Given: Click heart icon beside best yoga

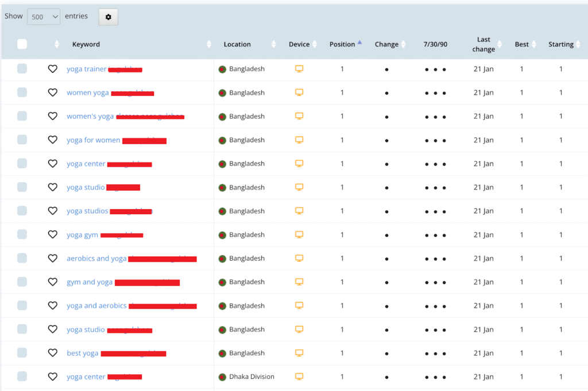Looking at the screenshot, I should [x=52, y=353].
